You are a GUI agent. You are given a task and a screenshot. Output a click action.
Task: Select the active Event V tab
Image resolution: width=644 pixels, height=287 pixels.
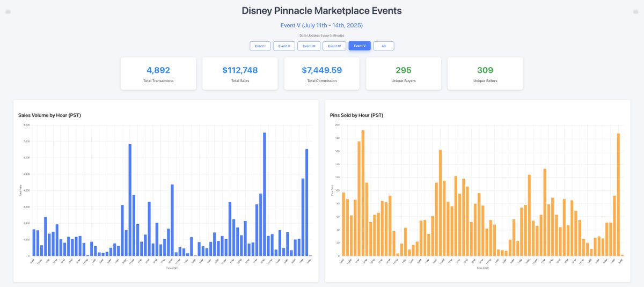(360, 46)
